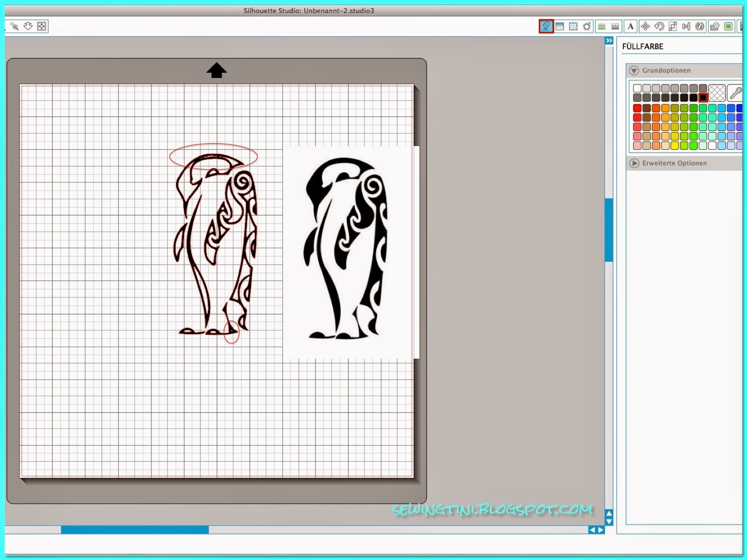The image size is (747, 560).
Task: Click the Line Style options icon
Action: click(x=615, y=27)
